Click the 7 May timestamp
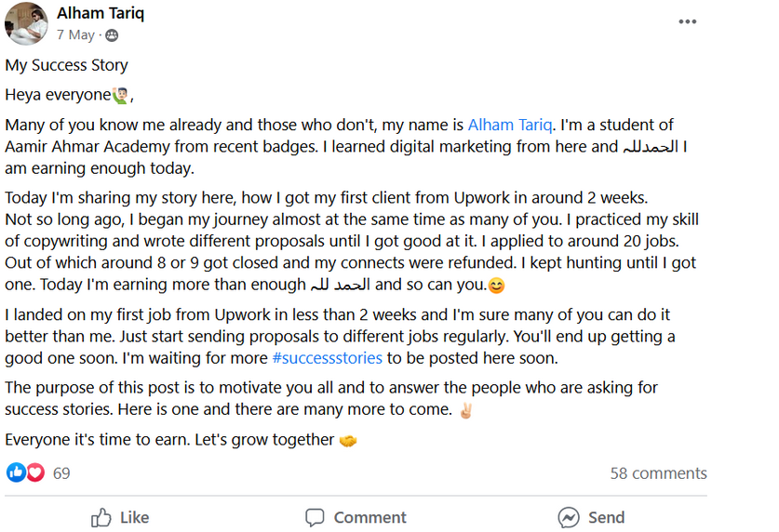This screenshot has height=532, width=779. click(75, 35)
